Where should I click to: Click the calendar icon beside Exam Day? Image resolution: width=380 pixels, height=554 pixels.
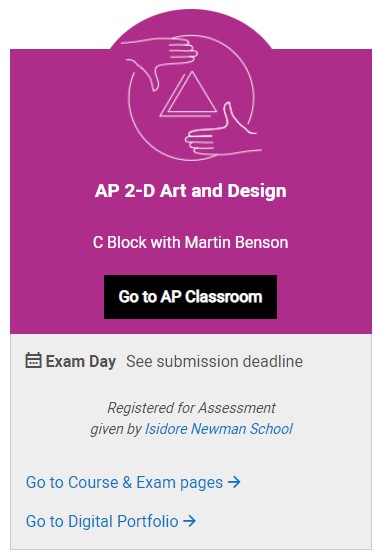[x=34, y=360]
